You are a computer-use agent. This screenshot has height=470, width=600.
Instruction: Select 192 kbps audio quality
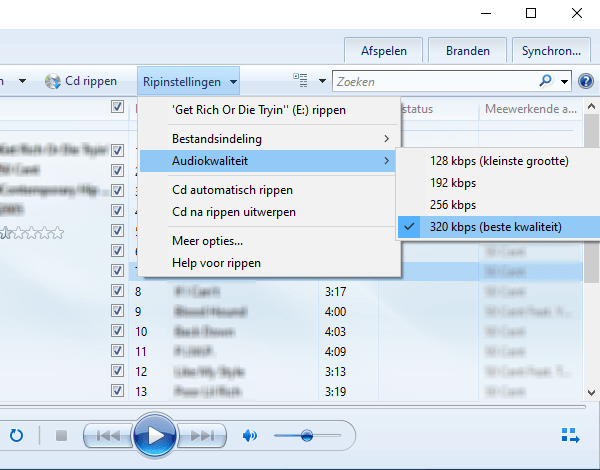click(x=452, y=183)
